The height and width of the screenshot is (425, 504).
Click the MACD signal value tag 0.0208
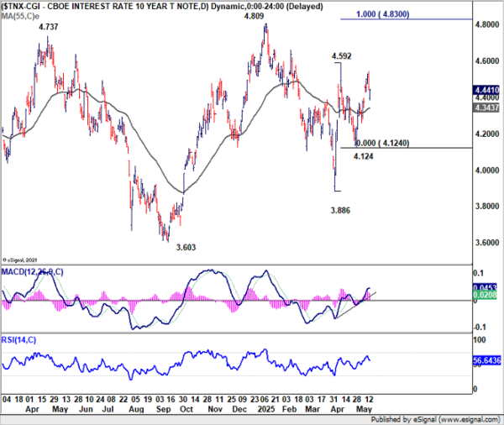coord(485,295)
